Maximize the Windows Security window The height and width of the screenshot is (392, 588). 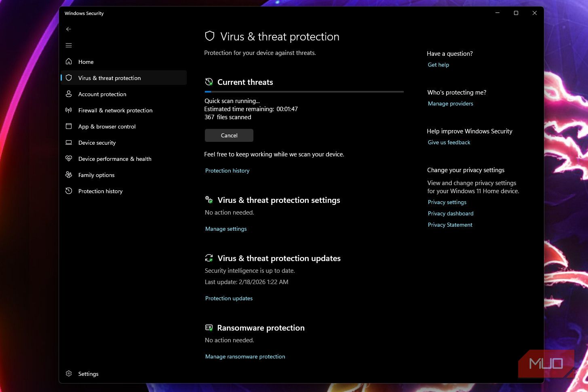click(x=516, y=13)
